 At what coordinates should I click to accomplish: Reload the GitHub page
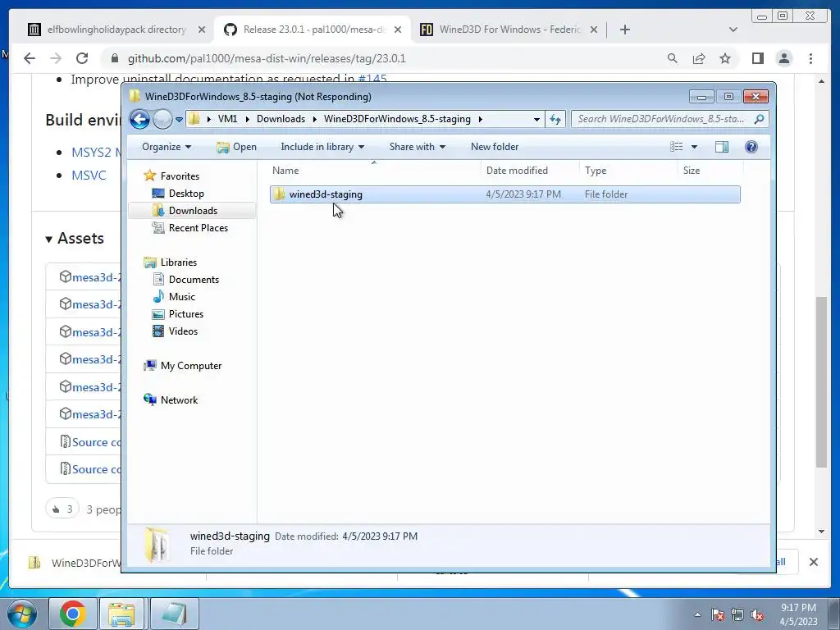[x=82, y=58]
